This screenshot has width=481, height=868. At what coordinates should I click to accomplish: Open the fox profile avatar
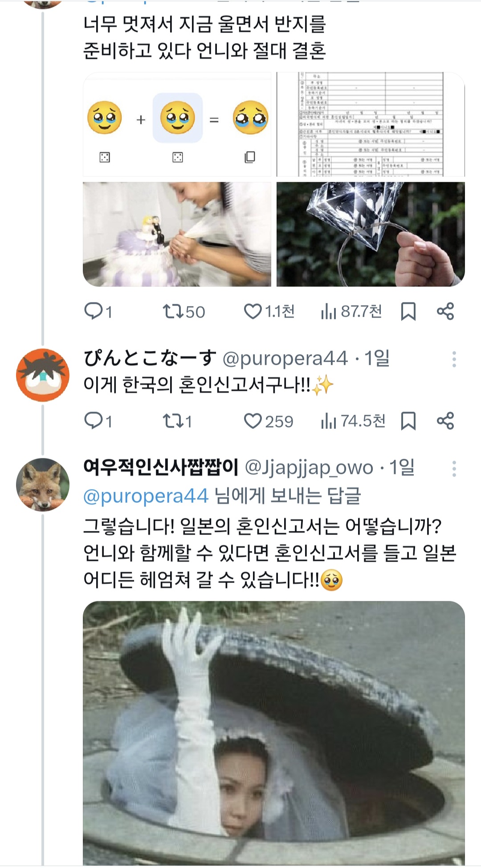43,485
